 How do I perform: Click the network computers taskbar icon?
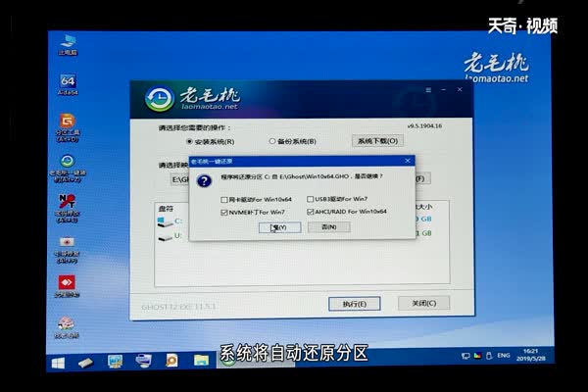143,361
